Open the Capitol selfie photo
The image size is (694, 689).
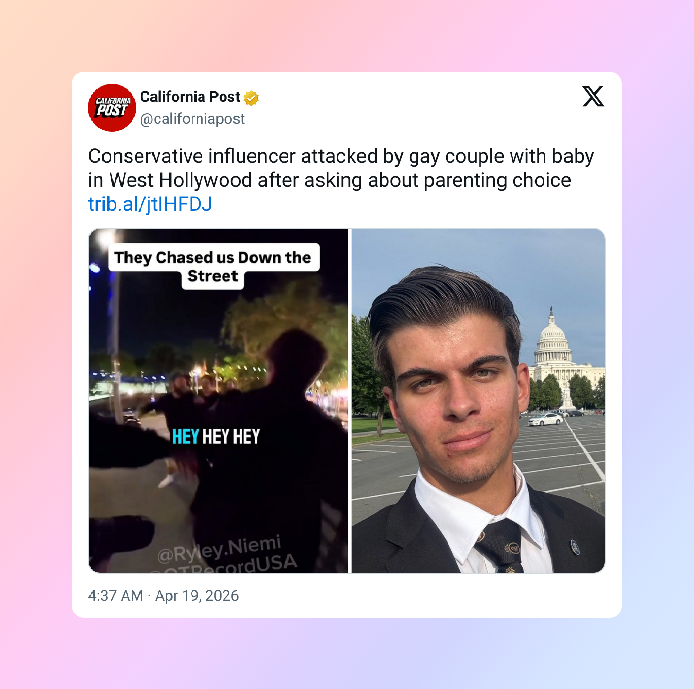[x=478, y=400]
